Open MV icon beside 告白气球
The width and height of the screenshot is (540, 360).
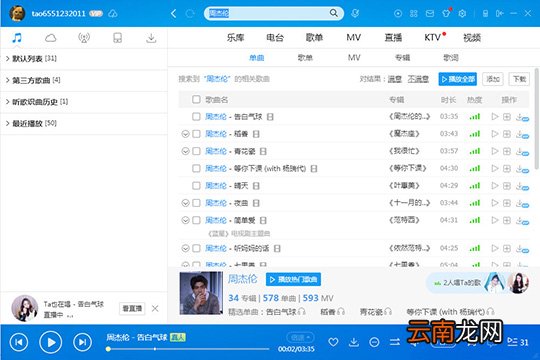[270, 117]
